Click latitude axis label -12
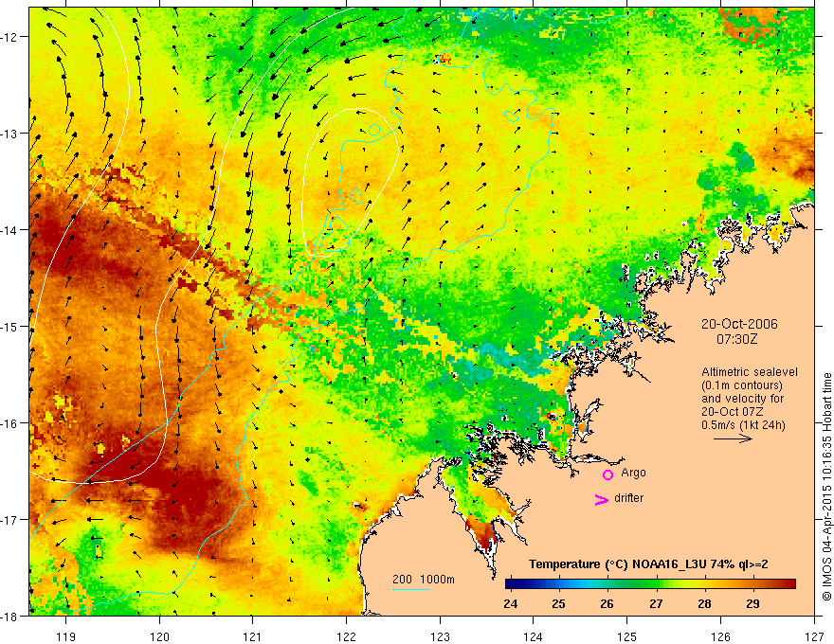 (x=10, y=37)
